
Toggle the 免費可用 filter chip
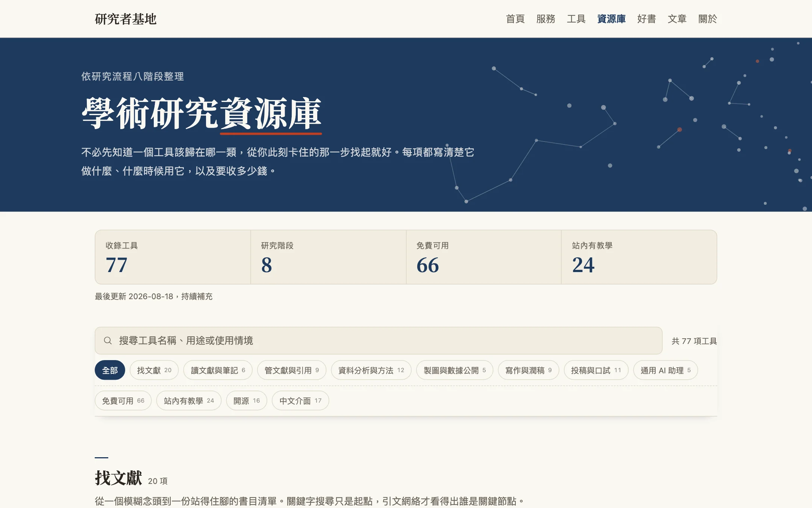[123, 401]
